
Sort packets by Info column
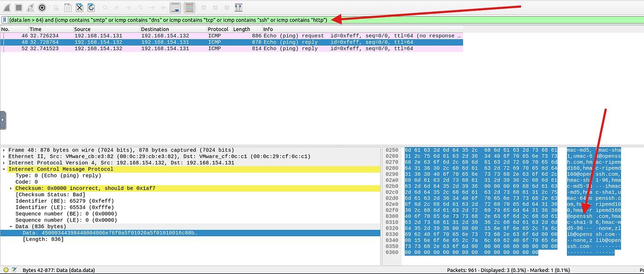[362, 29]
